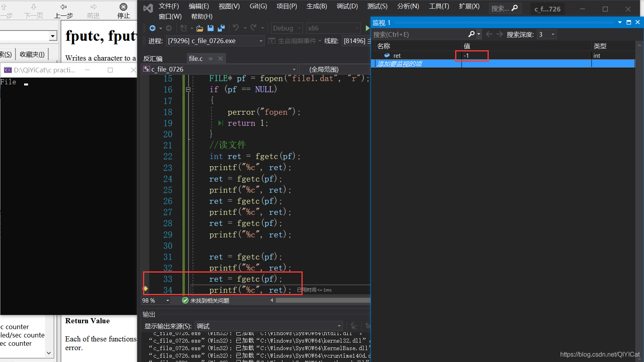Open the output source 调试 dropdown

(x=339, y=326)
